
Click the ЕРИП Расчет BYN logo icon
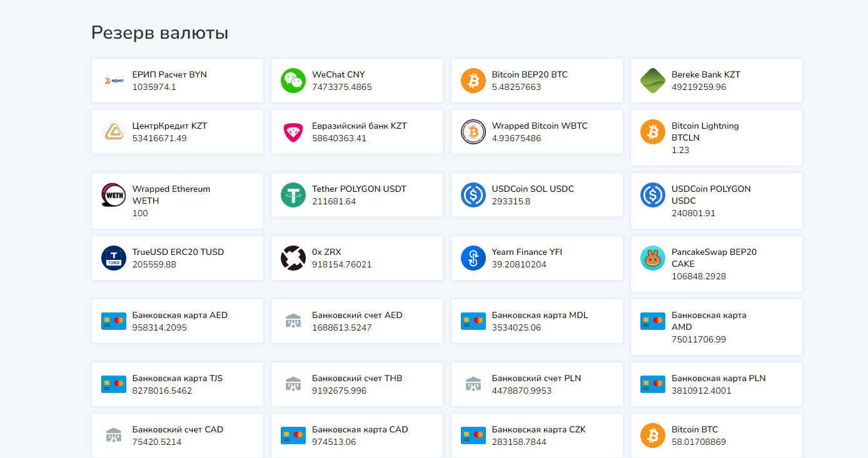tap(114, 81)
